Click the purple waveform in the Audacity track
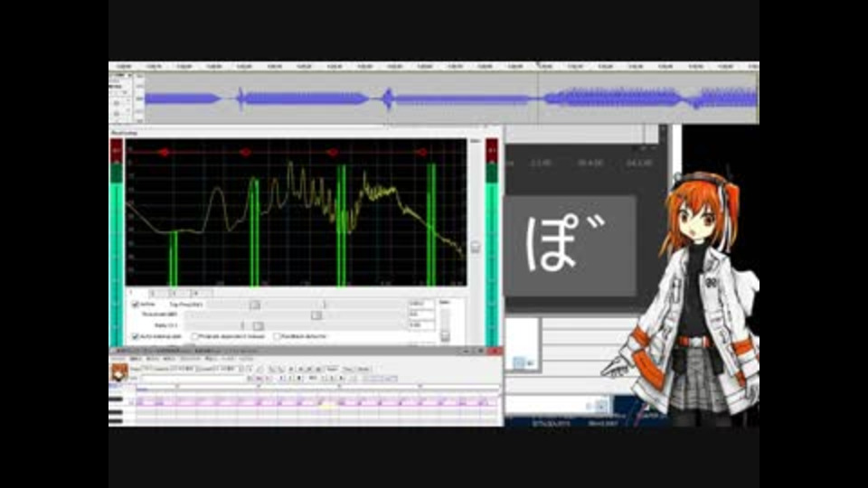Screen dimensions: 868x488 point(451,99)
